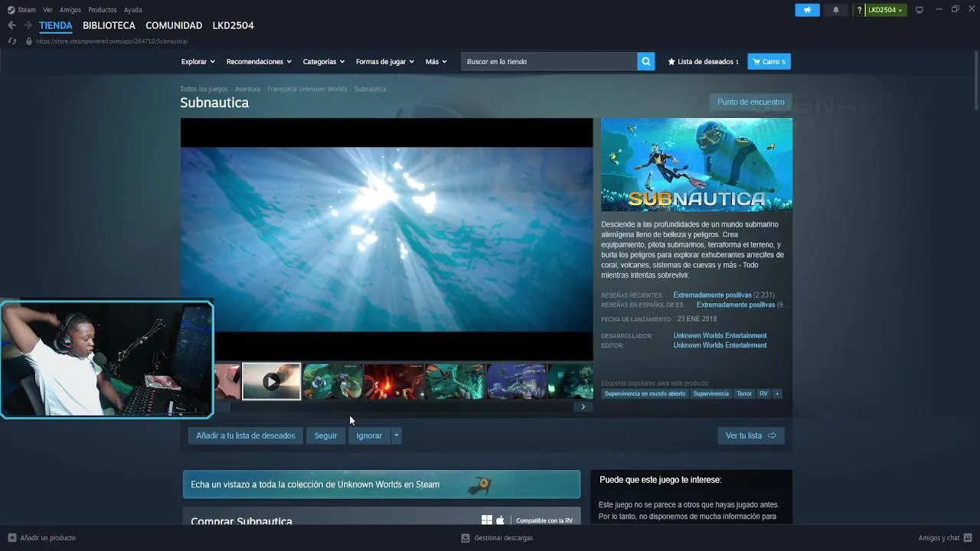Select the red lava screenshot thumbnail

pos(394,381)
